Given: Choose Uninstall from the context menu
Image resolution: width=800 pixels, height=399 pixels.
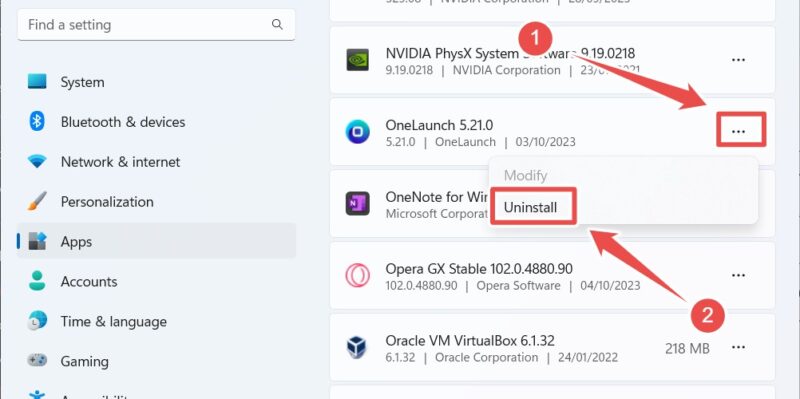Looking at the screenshot, I should click(531, 207).
